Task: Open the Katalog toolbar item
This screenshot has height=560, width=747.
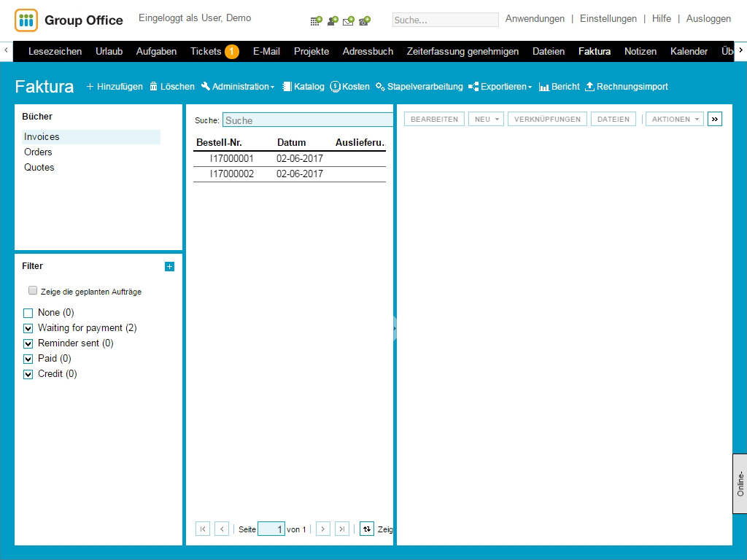Action: click(303, 87)
